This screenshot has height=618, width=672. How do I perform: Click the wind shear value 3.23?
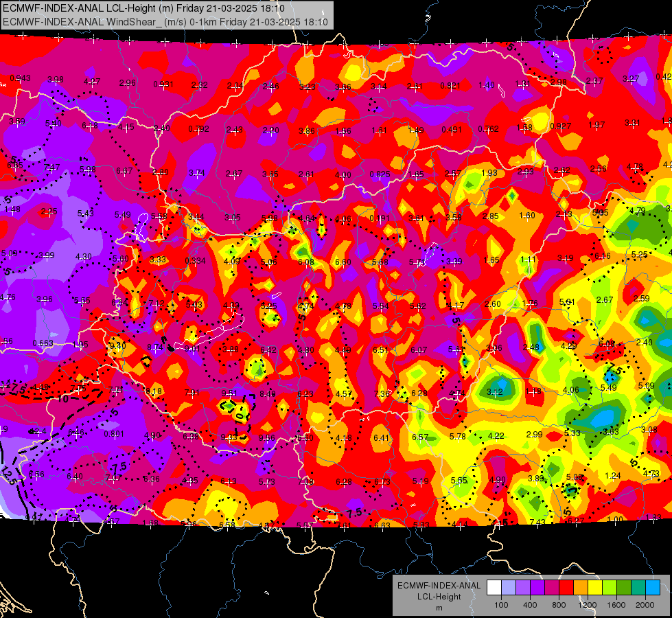pos(308,87)
